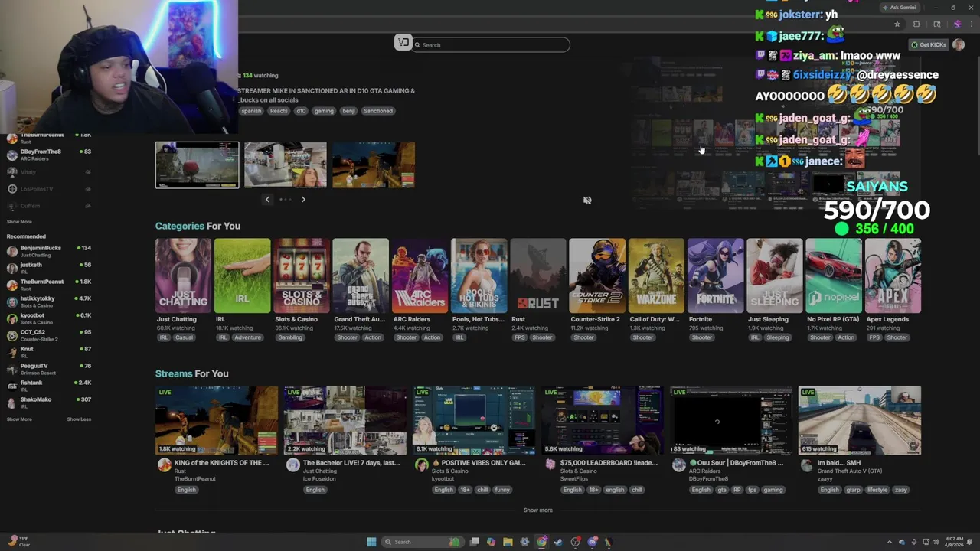The width and height of the screenshot is (980, 551).
Task: Open Knut channel in sidebar
Action: tap(49, 352)
